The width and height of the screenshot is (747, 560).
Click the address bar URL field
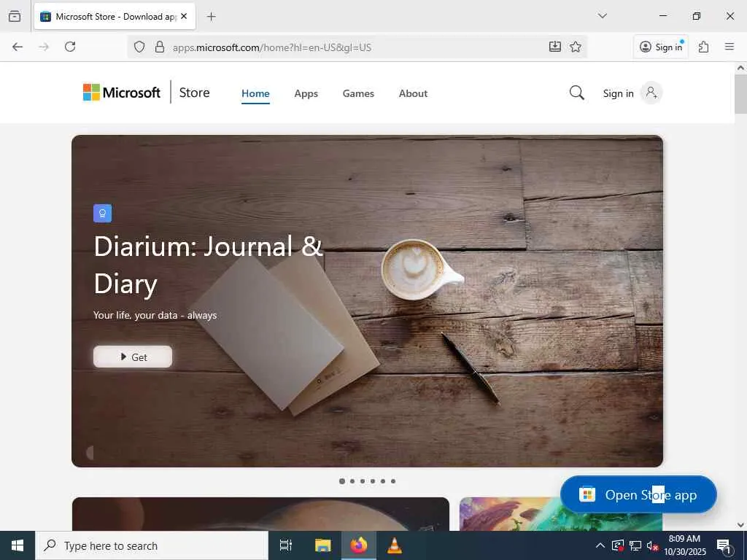[357, 47]
